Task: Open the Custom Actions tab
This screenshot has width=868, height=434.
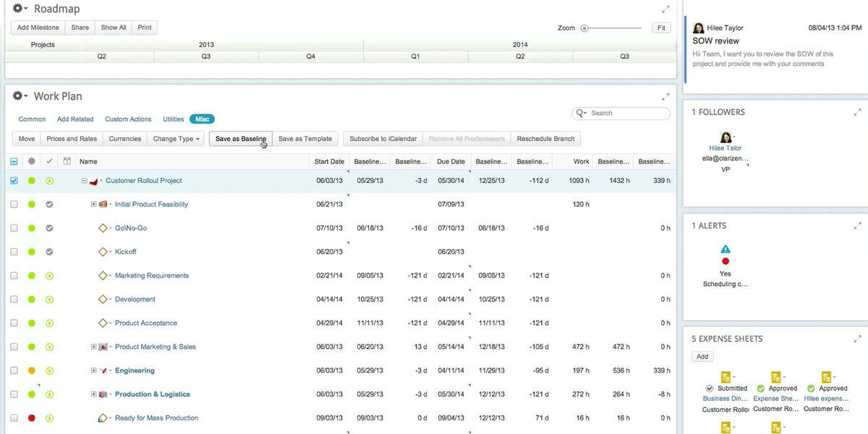Action: [128, 119]
